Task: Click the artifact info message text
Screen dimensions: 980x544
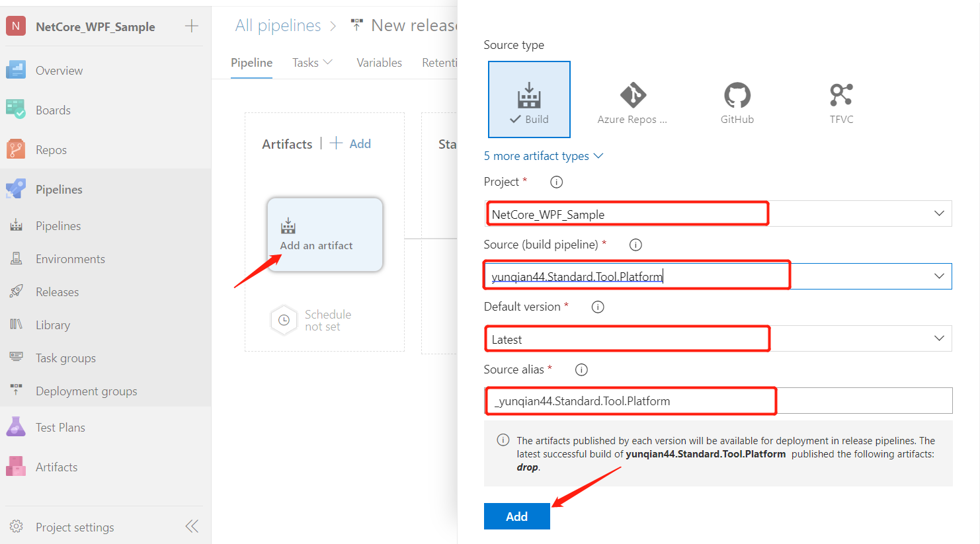Action: pyautogui.click(x=725, y=453)
